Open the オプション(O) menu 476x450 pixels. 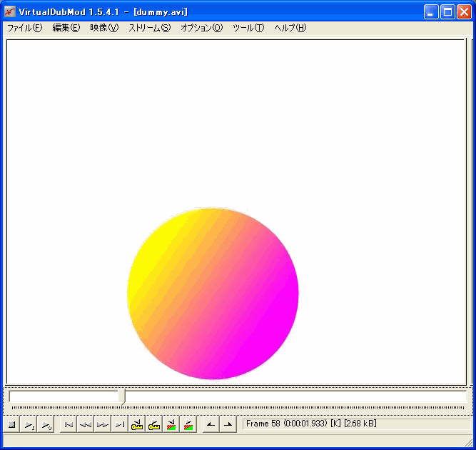click(x=201, y=28)
